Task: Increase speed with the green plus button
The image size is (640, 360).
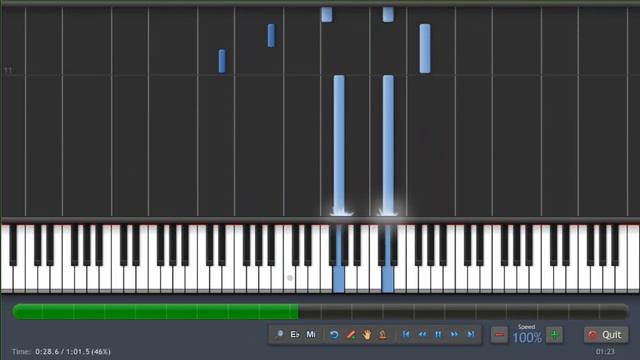Action: 554,335
